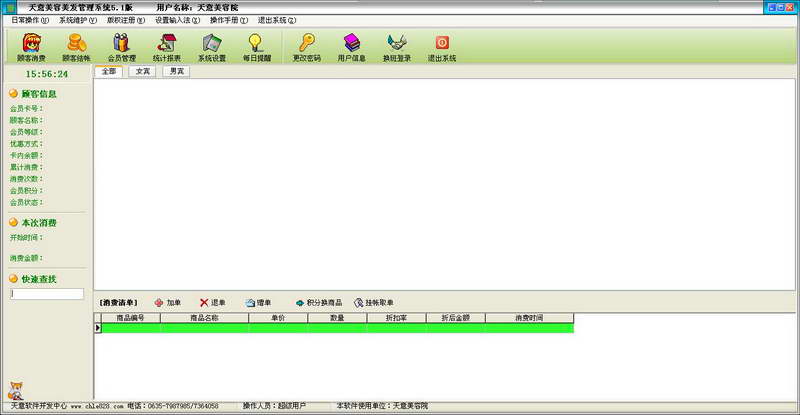Switch to the 女宾 tab
800x415 pixels.
point(142,71)
